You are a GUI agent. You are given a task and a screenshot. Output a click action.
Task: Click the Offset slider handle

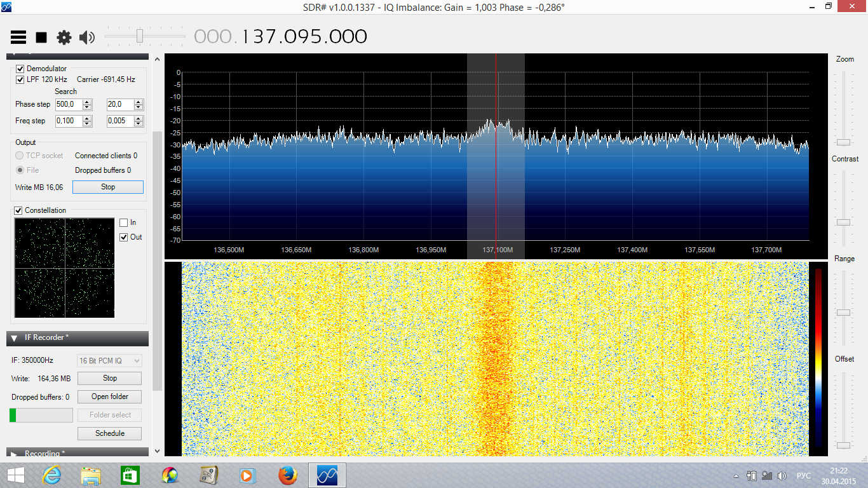coord(843,445)
